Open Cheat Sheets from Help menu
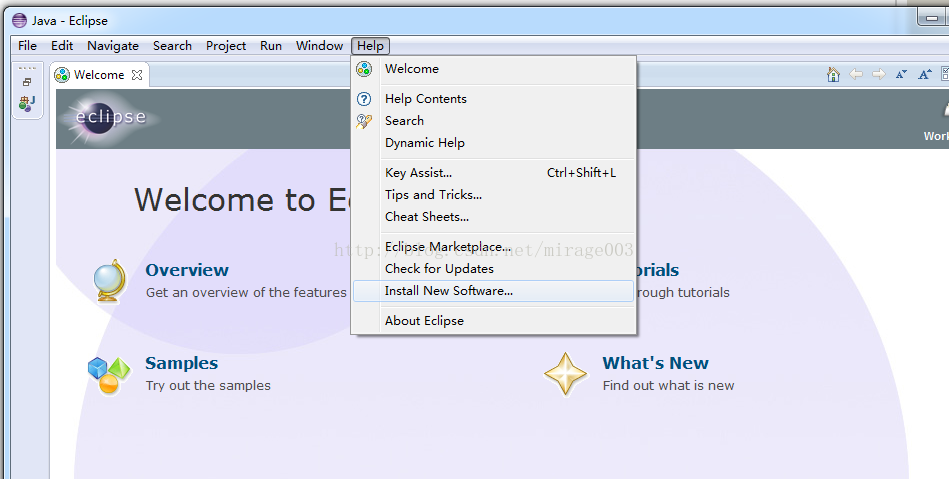This screenshot has width=949, height=479. click(493, 217)
